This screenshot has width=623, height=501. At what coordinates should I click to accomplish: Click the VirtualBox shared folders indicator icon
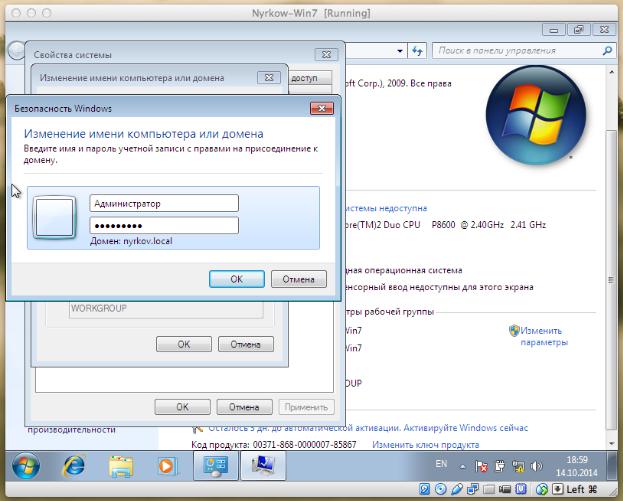tap(489, 489)
